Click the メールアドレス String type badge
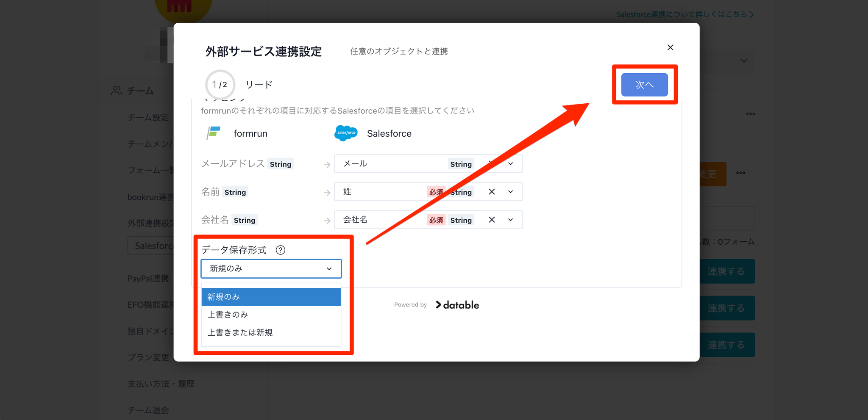 point(281,164)
